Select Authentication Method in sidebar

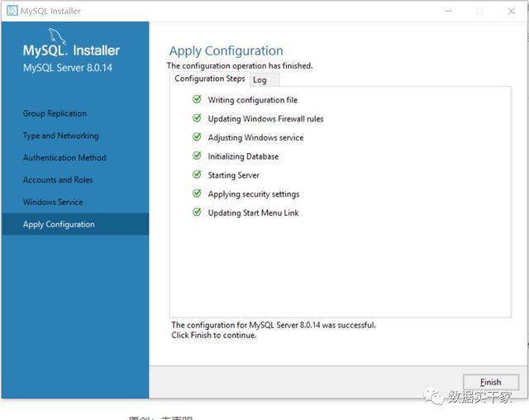(x=64, y=158)
